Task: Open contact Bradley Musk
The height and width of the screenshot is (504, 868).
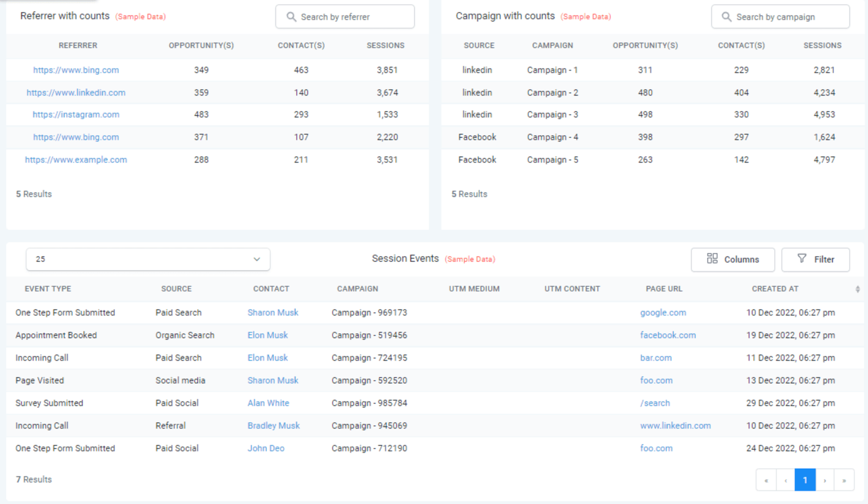Action: pos(273,426)
